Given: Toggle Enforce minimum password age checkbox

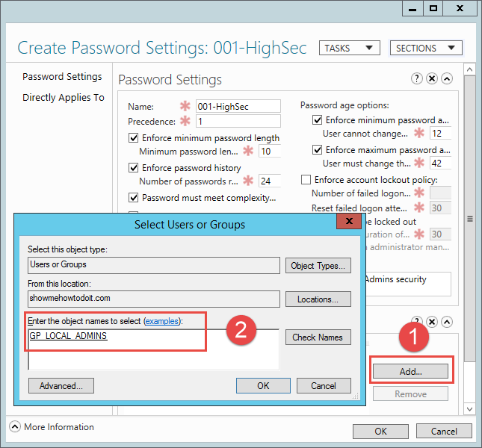Looking at the screenshot, I should click(x=317, y=119).
